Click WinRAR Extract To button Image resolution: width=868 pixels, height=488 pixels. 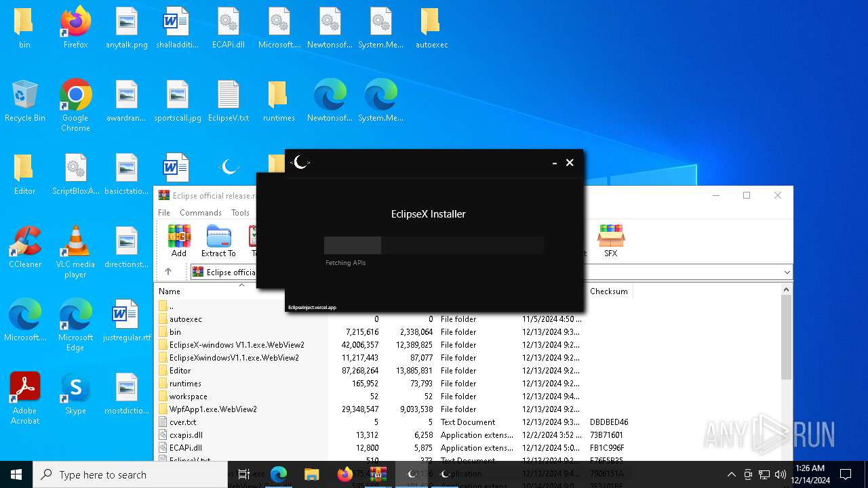[218, 241]
